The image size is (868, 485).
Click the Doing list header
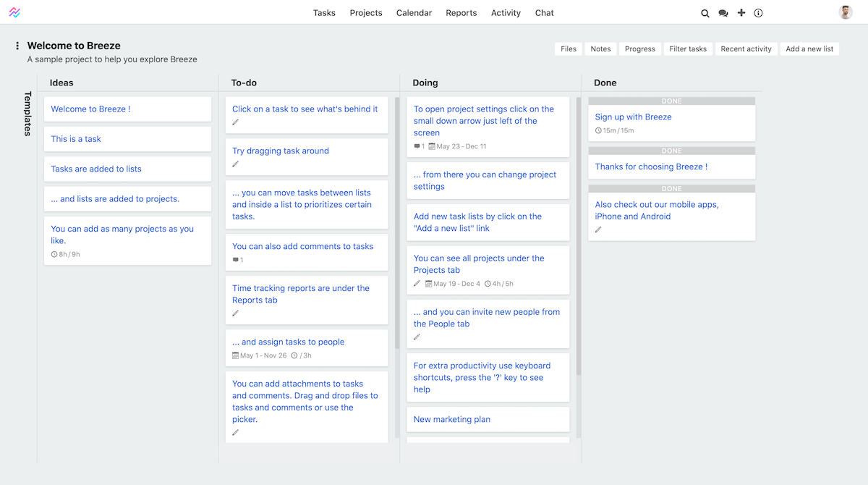tap(425, 83)
